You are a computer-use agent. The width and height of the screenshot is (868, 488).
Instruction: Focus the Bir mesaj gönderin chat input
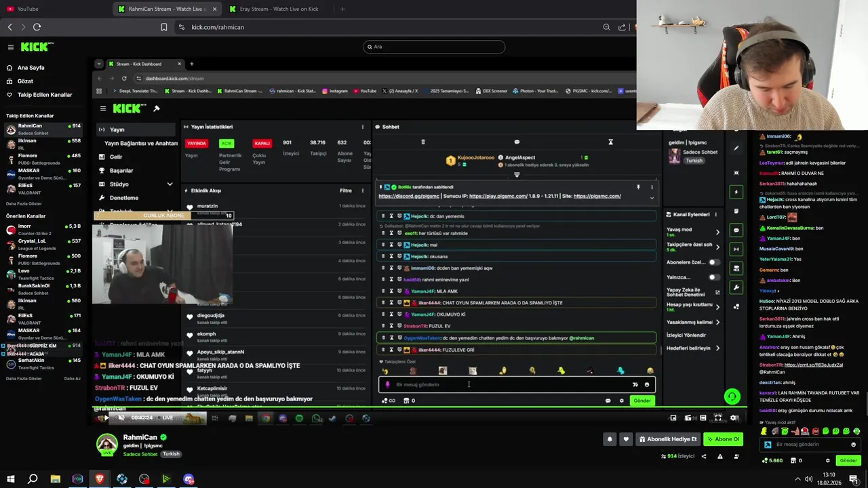click(810, 445)
